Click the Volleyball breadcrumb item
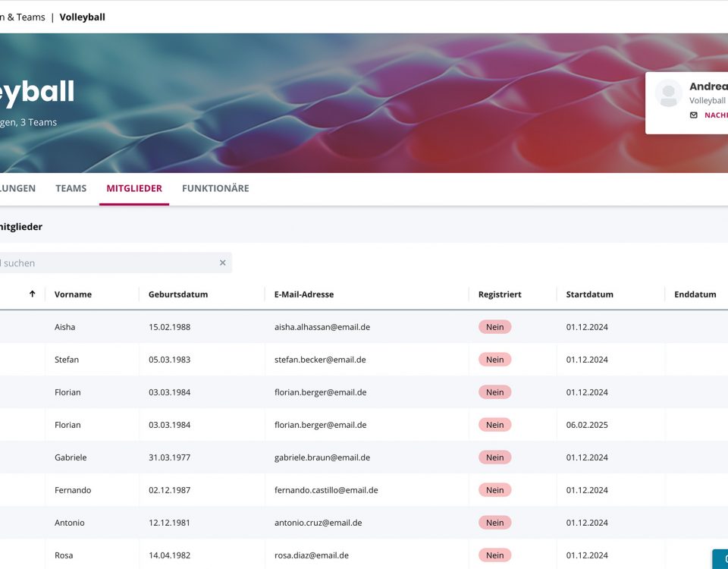728x569 pixels. click(x=82, y=17)
